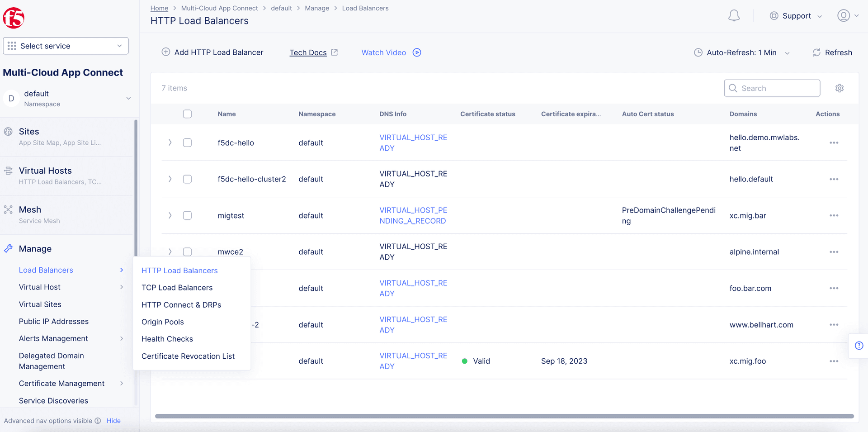Open the user account avatar menu
The width and height of the screenshot is (868, 432).
click(x=844, y=15)
